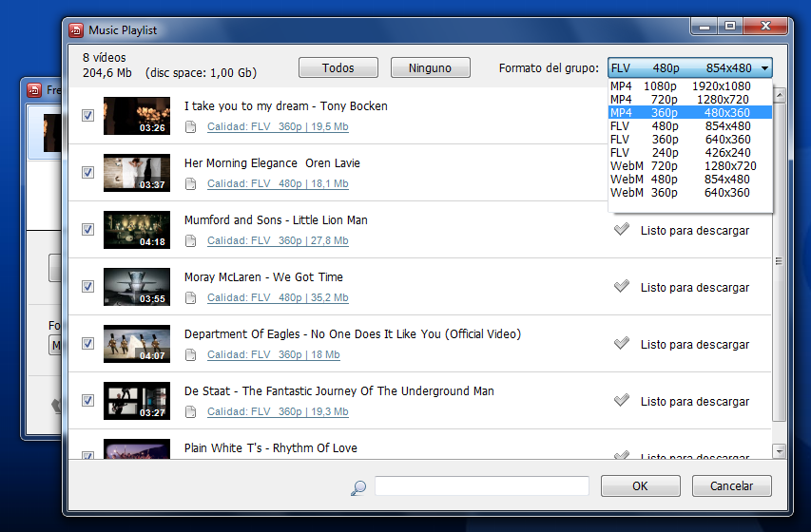Click the search input field
Viewport: 811px width, 532px height.
481,486
